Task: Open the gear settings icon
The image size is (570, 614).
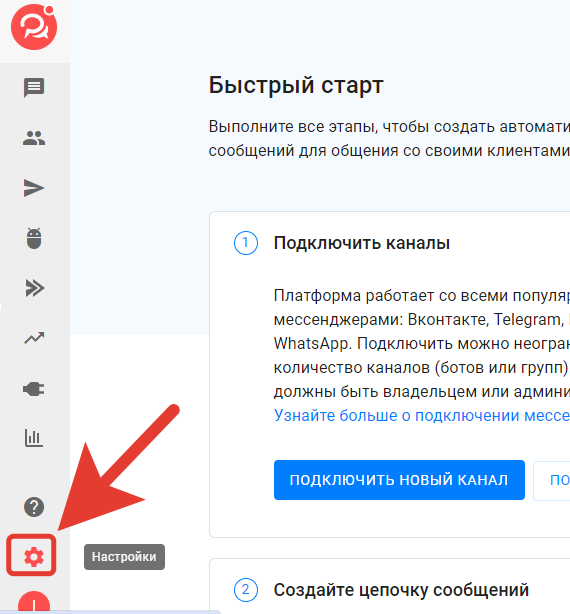Action: point(34,557)
